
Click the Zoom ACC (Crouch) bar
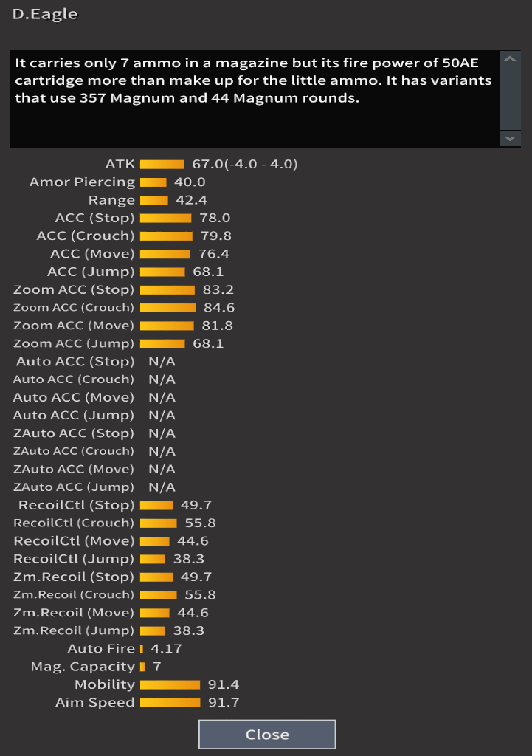pos(167,308)
